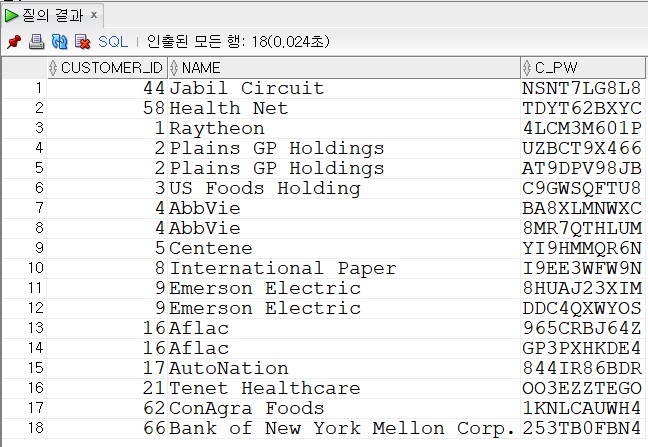
Task: Click password cell 253TB0FBN4
Action: tap(583, 428)
